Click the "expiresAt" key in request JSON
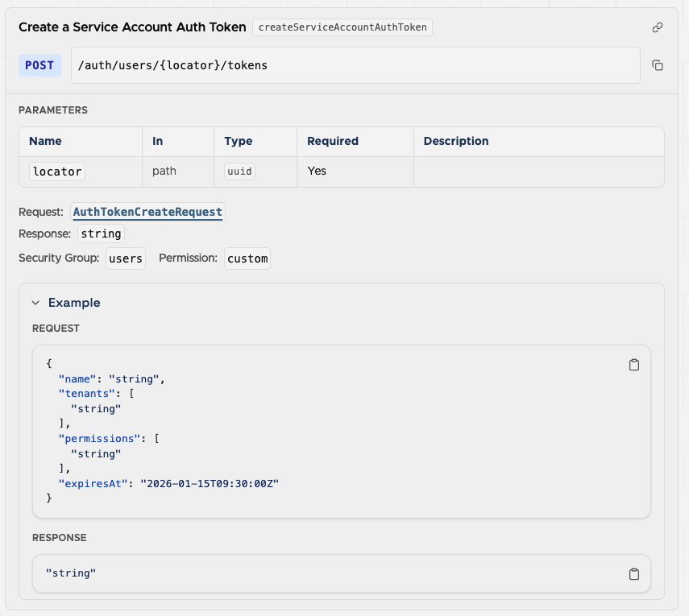This screenshot has height=616, width=689. (x=93, y=484)
